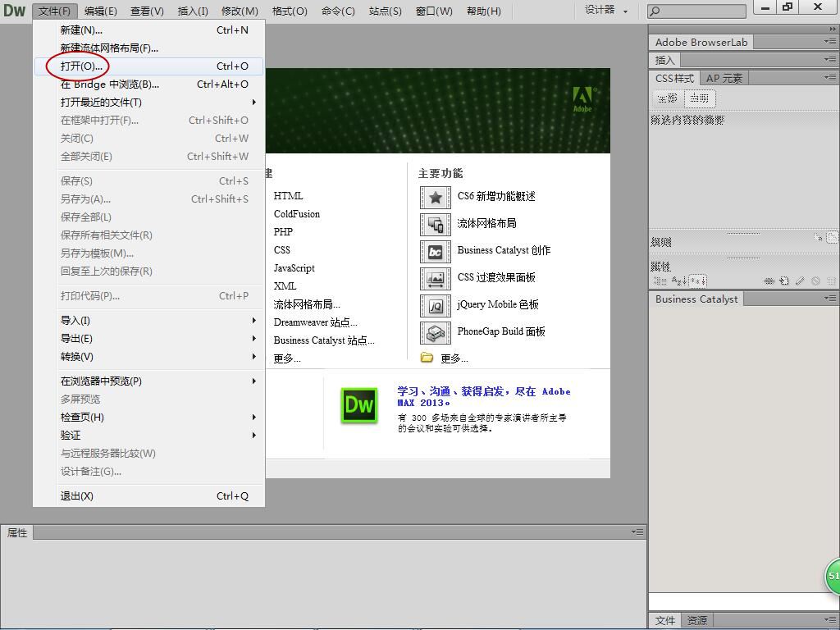Open the Adobe MAX 2013 promo link

click(483, 397)
